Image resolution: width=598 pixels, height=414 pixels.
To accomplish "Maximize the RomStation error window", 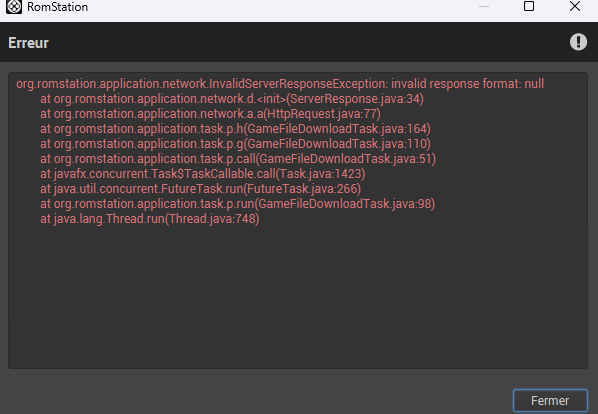I will pyautogui.click(x=529, y=6).
